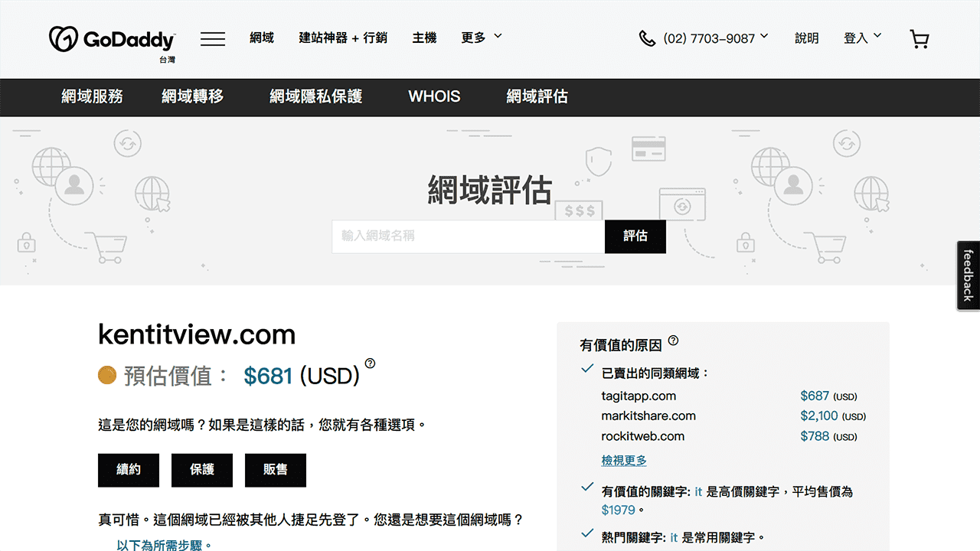The width and height of the screenshot is (980, 551).
Task: Click the GoDaddy logo
Action: tap(112, 40)
